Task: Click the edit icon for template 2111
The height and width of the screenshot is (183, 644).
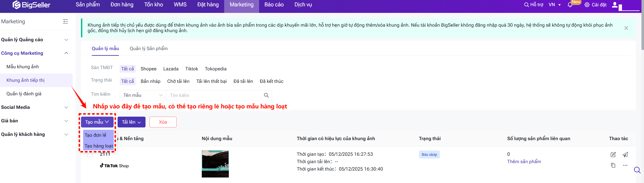Action: pos(613,154)
